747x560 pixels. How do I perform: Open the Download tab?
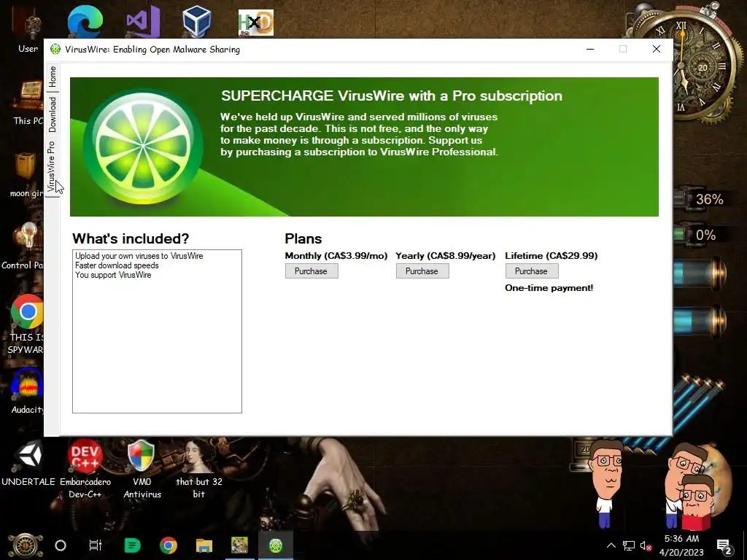[52, 114]
